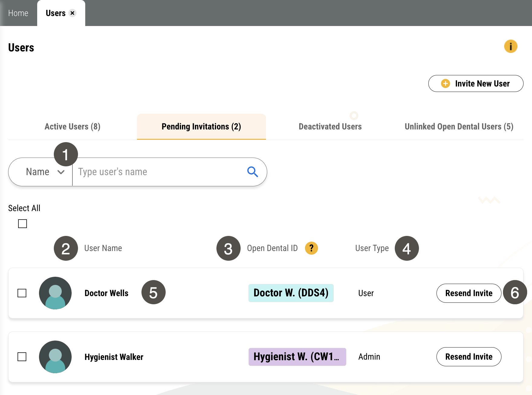Click the yellow info icon
This screenshot has width=532, height=395.
511,47
